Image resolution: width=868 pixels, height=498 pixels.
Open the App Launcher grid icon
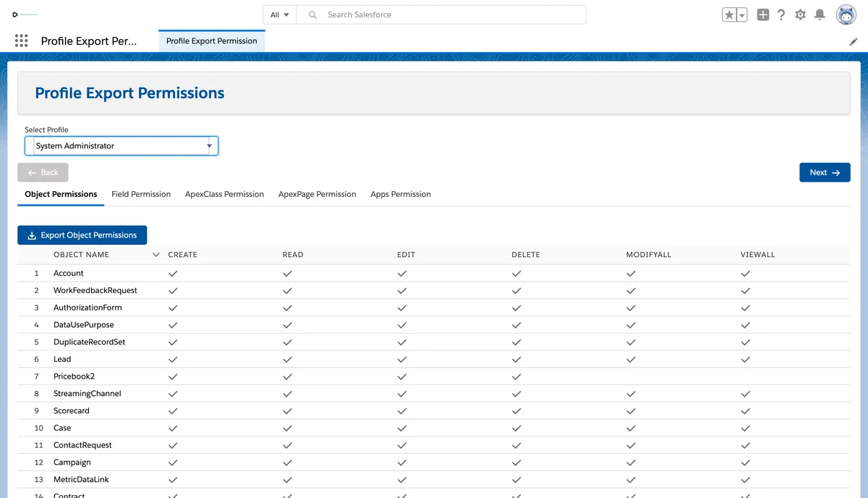21,41
